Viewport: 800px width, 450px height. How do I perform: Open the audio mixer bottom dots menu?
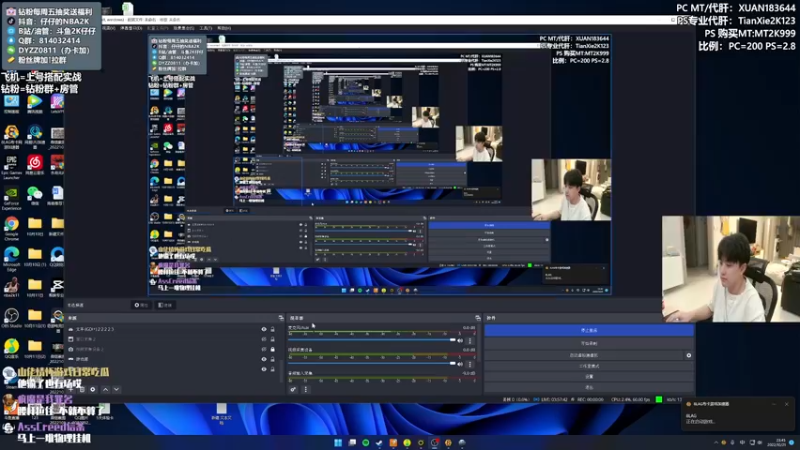(x=306, y=389)
